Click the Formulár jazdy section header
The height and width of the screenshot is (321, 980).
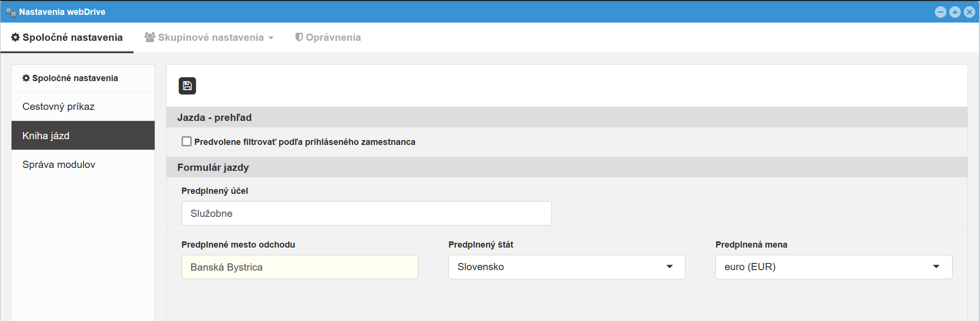[x=213, y=167]
